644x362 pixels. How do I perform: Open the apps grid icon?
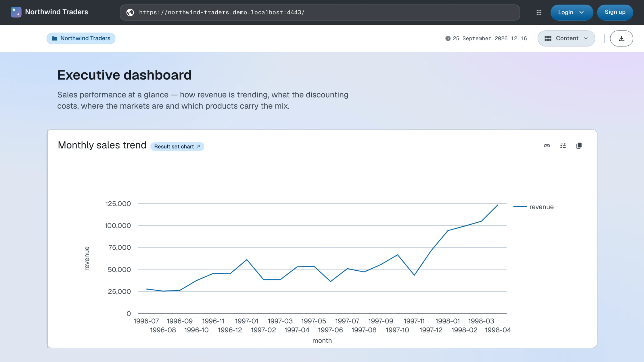539,12
